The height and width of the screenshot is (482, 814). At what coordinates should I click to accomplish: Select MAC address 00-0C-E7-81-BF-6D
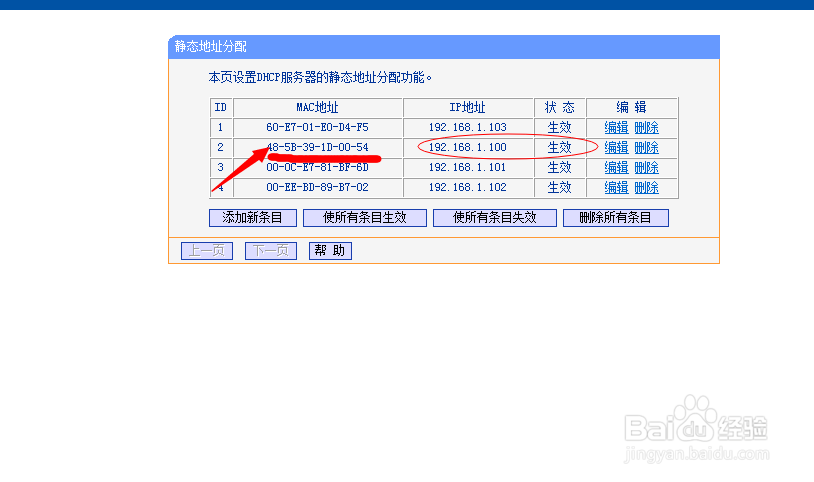(317, 167)
